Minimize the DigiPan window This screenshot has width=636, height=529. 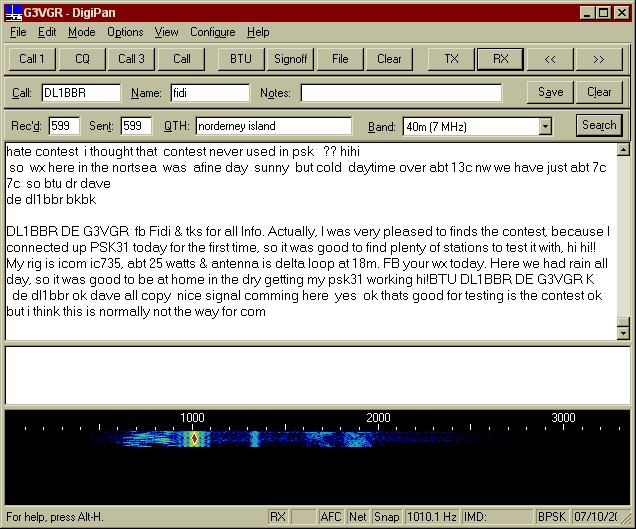click(x=587, y=13)
